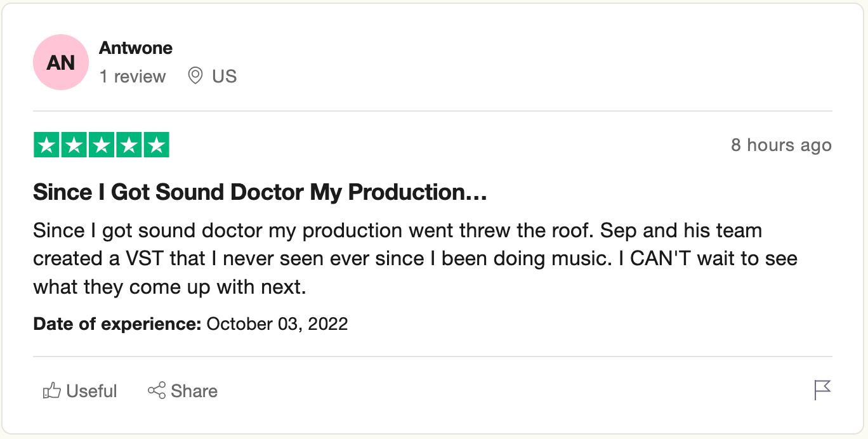
Task: Click the "8 hours ago" timestamp
Action: [780, 145]
